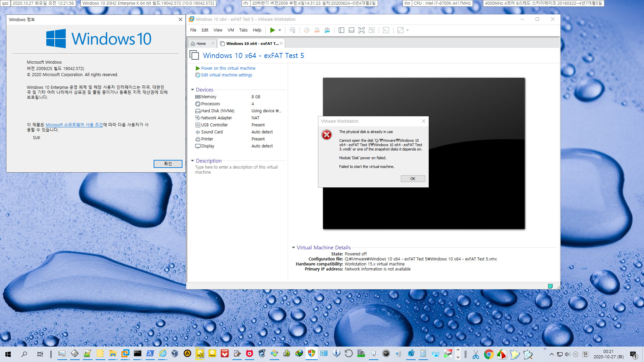
Task: Collapse the Devices section
Action: (x=193, y=90)
